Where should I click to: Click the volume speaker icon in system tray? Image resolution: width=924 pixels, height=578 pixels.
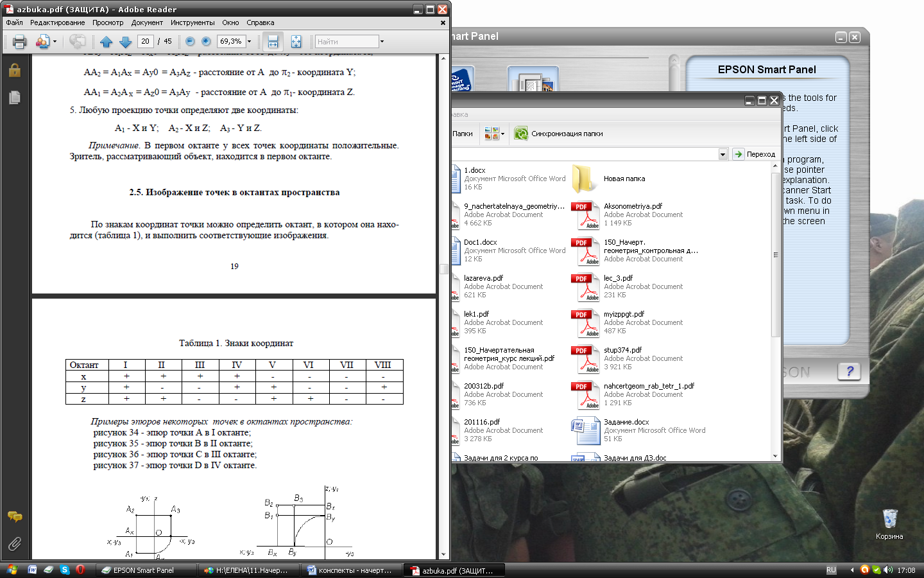pos(888,570)
